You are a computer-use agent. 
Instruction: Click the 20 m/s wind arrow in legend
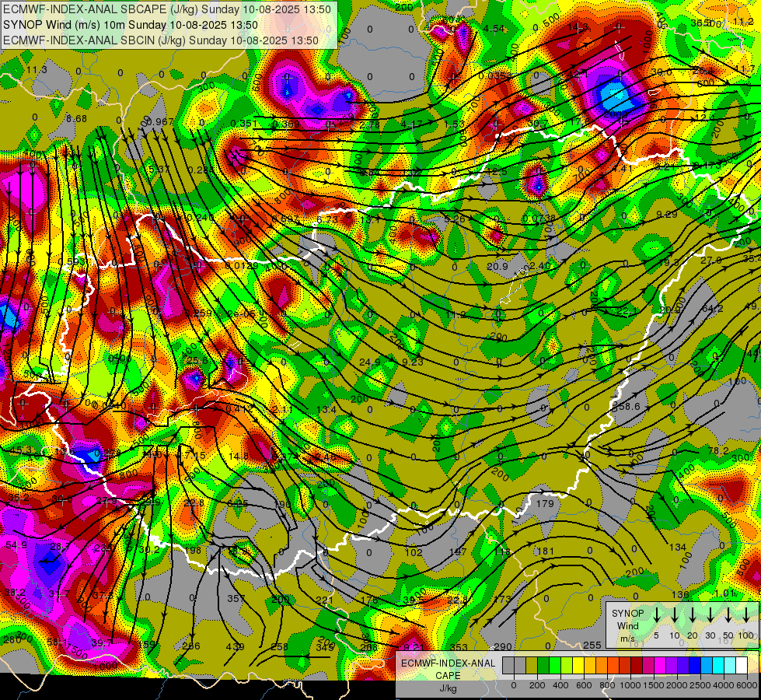click(x=692, y=614)
